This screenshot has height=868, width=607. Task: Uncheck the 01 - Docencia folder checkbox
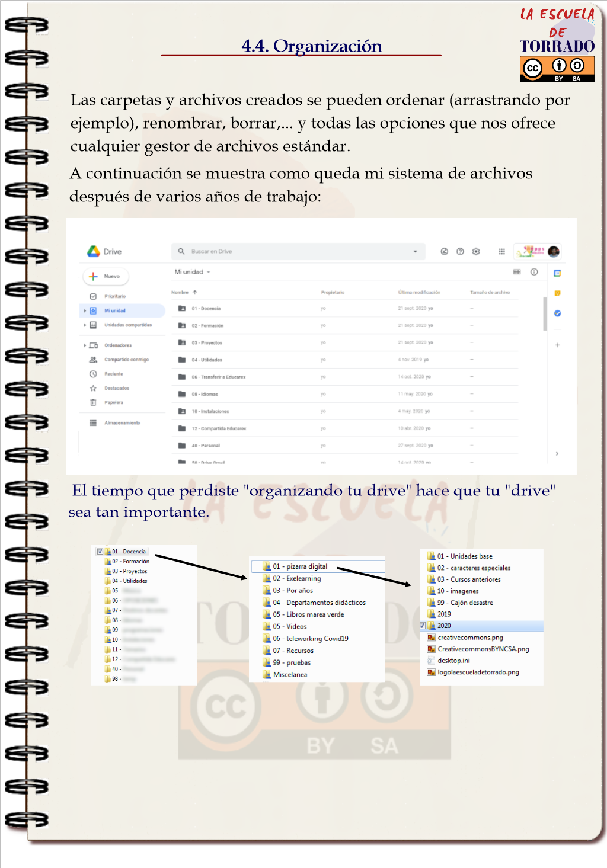coord(100,552)
